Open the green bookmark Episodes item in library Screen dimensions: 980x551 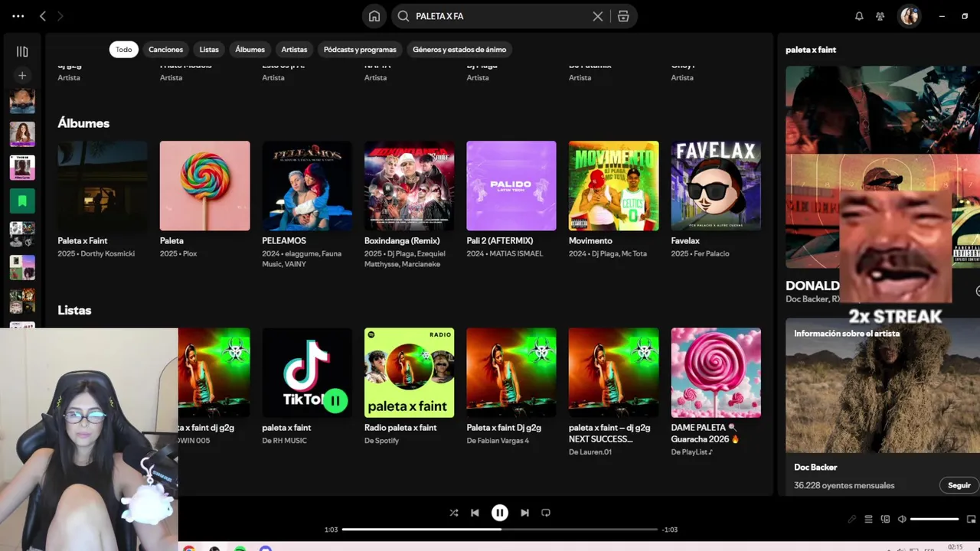click(x=22, y=201)
